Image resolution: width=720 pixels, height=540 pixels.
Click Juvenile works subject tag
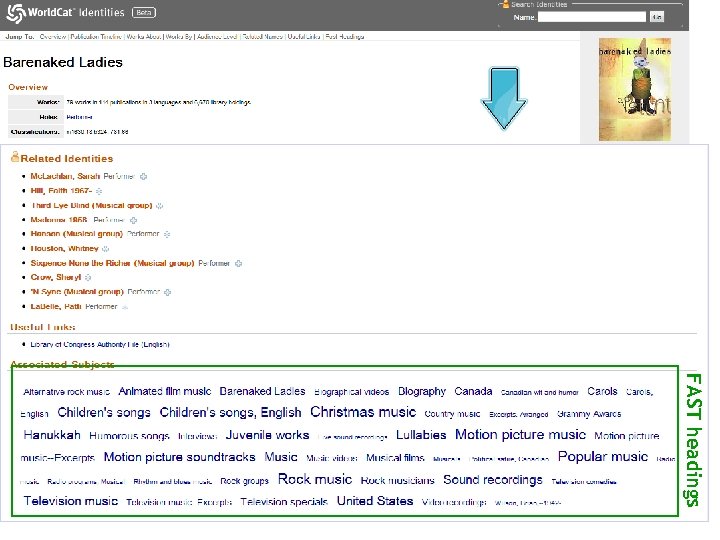coord(268,435)
